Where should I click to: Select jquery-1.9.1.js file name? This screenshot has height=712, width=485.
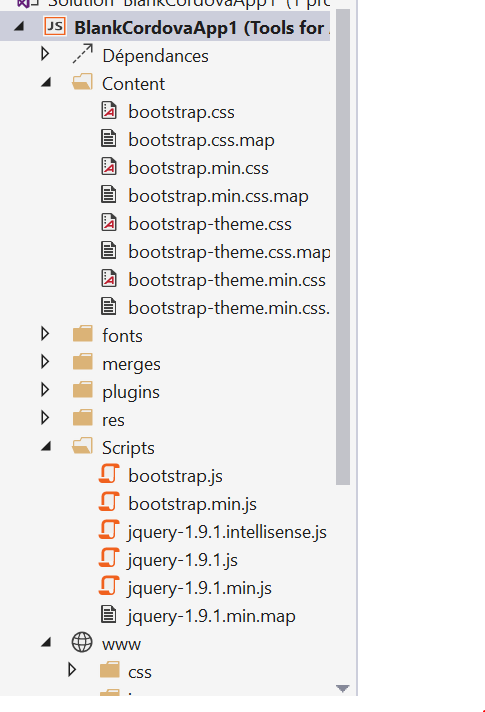click(x=183, y=560)
